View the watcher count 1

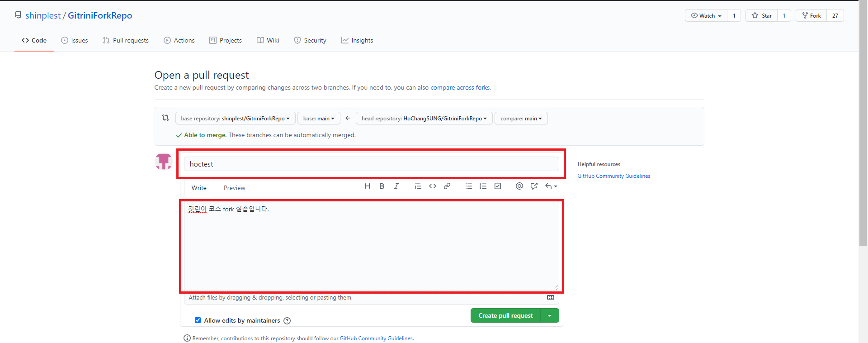(734, 15)
